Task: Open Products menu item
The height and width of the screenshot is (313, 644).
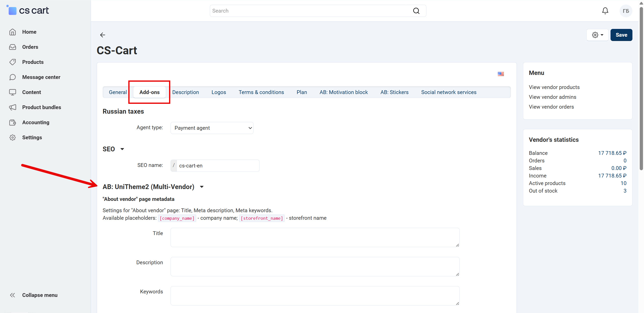Action: (33, 62)
